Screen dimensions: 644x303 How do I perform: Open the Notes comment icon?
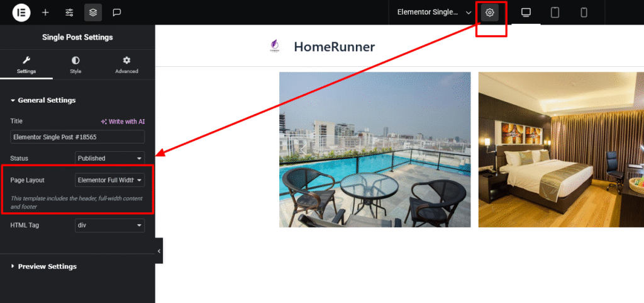116,13
